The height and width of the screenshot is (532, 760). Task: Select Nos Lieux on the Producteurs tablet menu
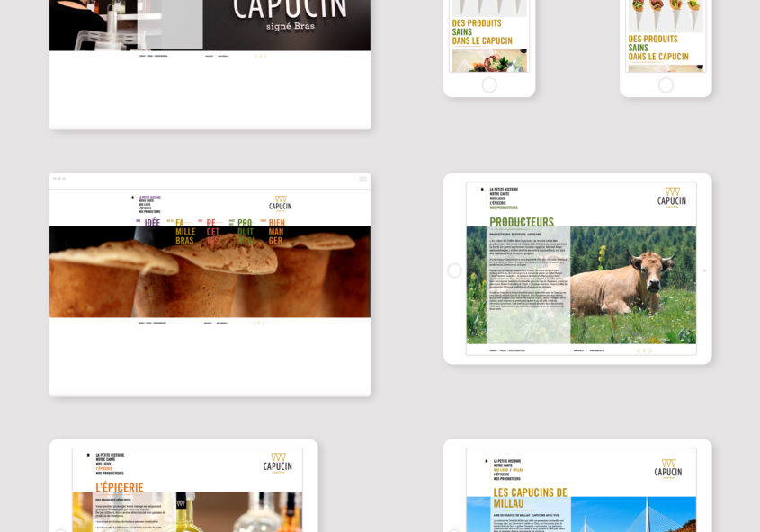497,199
